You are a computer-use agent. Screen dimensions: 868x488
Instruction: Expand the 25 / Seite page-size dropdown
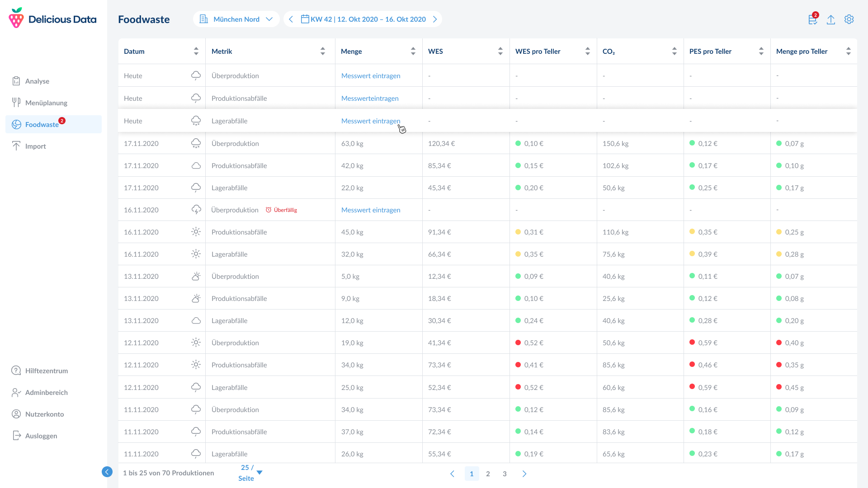259,473
